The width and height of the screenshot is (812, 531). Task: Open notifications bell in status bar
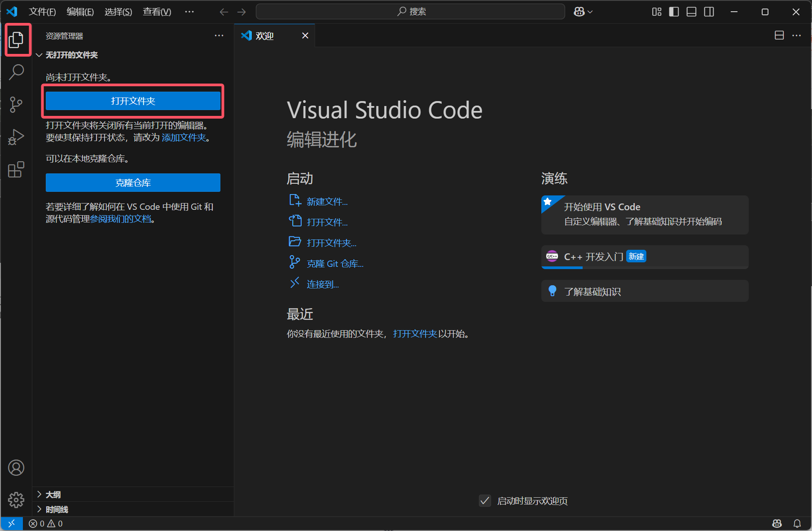pyautogui.click(x=797, y=523)
